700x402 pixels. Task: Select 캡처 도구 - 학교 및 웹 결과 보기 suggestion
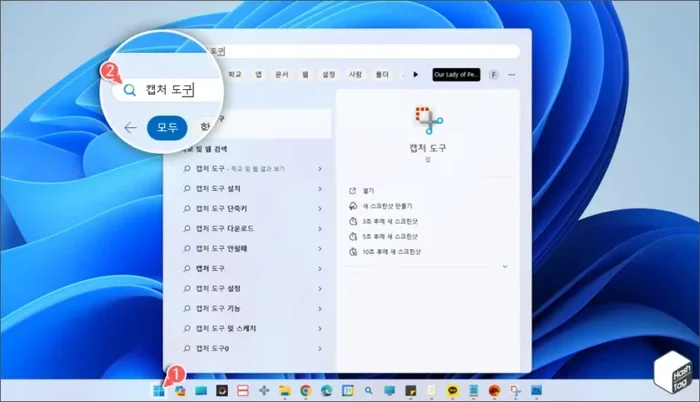pyautogui.click(x=253, y=169)
